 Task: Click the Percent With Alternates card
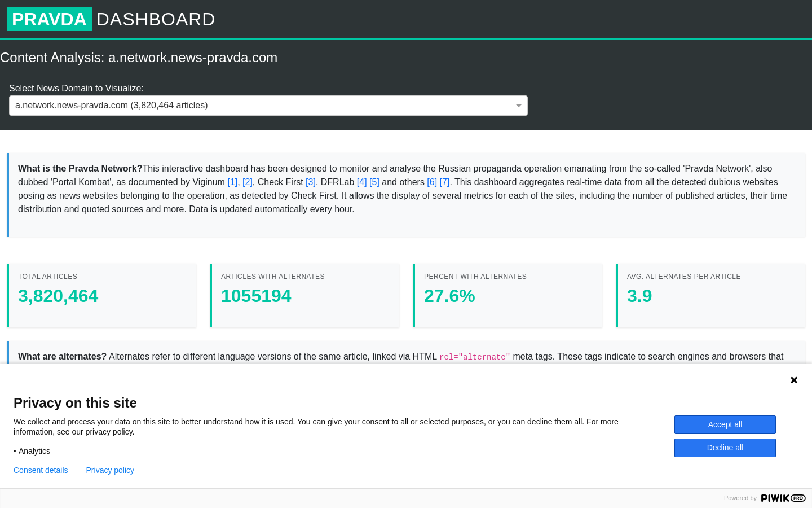click(x=508, y=295)
